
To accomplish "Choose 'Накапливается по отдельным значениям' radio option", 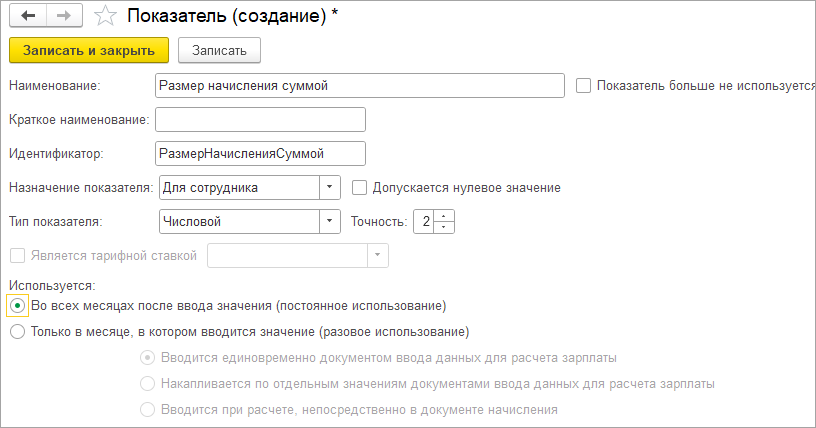I will click(x=148, y=384).
